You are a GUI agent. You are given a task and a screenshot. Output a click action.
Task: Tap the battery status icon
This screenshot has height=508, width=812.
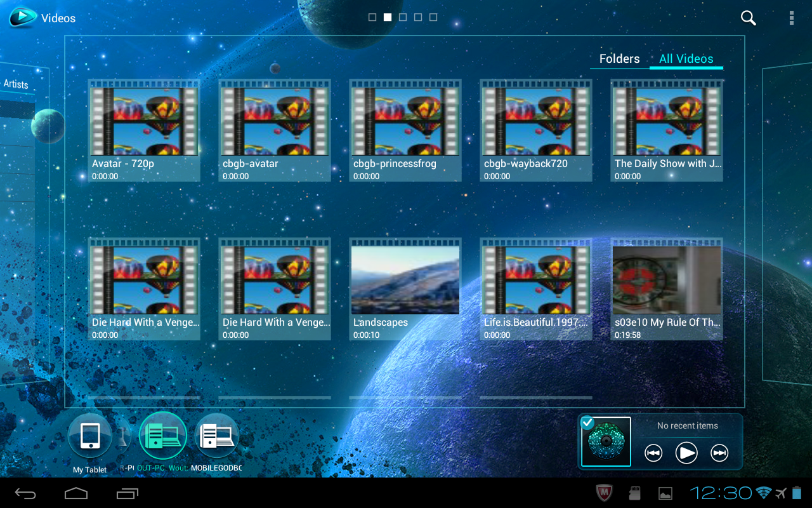pos(797,493)
